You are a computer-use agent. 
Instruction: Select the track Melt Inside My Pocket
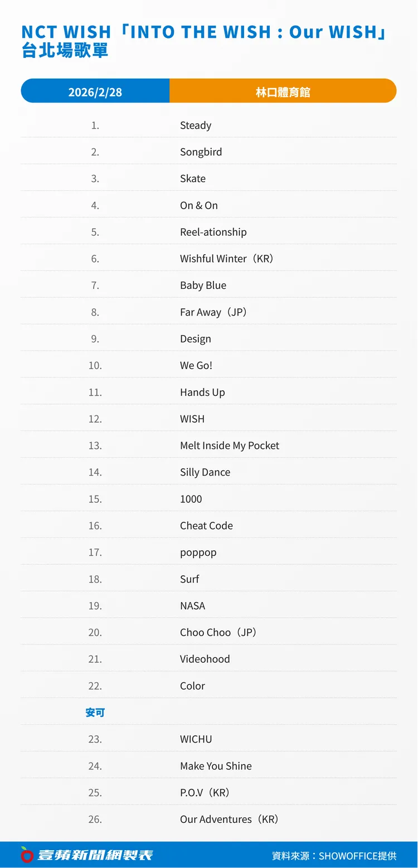pos(230,445)
